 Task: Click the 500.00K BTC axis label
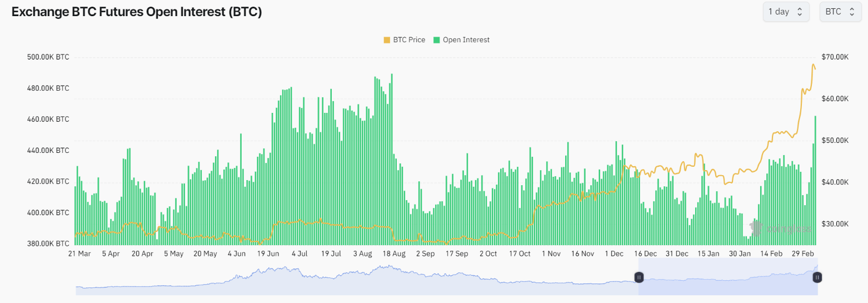click(48, 57)
